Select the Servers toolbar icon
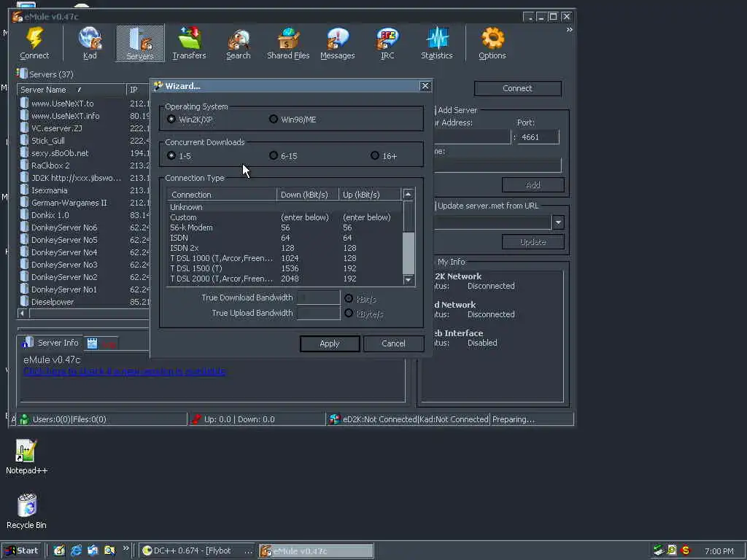Image resolution: width=747 pixels, height=560 pixels. (140, 39)
